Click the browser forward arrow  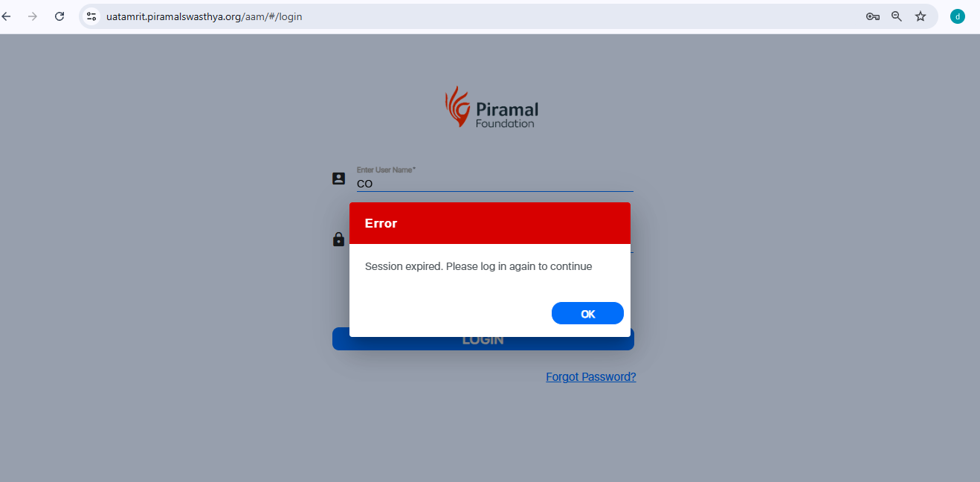32,16
